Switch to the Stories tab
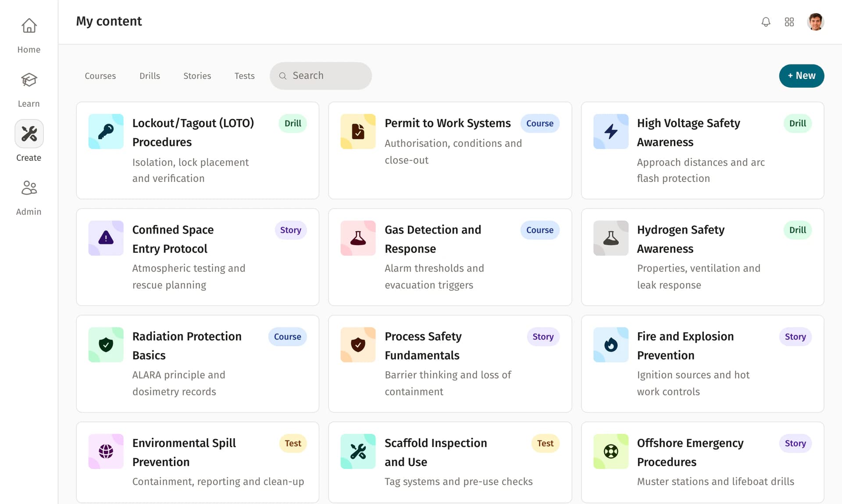842x504 pixels. 197,75
